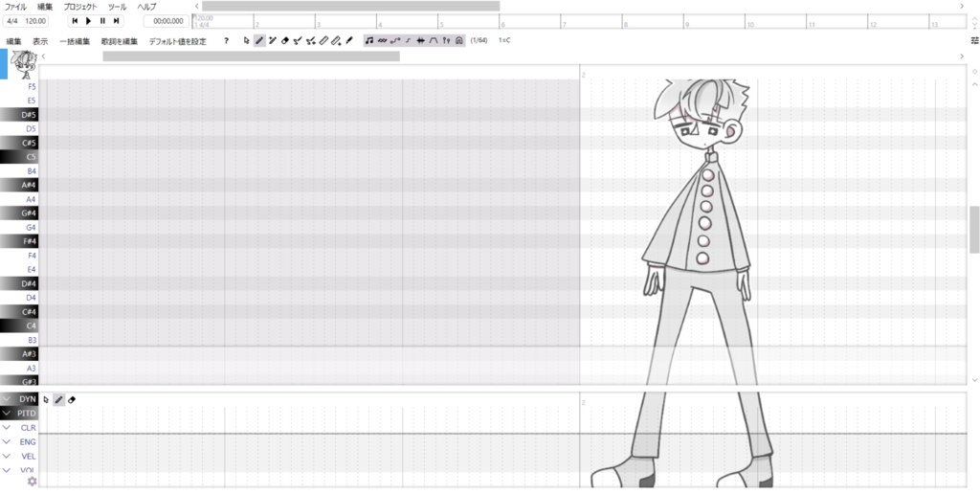This screenshot has height=494, width=980.
Task: Click デフォルト値を設定 button
Action: pyautogui.click(x=177, y=41)
